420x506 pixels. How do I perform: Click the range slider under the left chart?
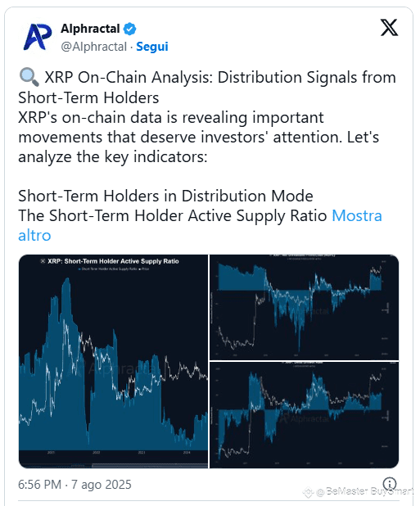point(113,465)
